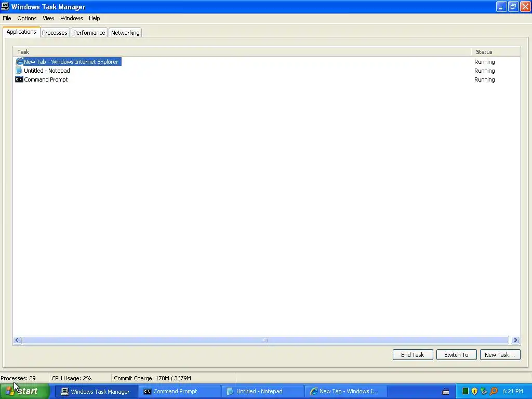Activate Windows Task Manager taskbar button
The image size is (532, 399).
96,392
